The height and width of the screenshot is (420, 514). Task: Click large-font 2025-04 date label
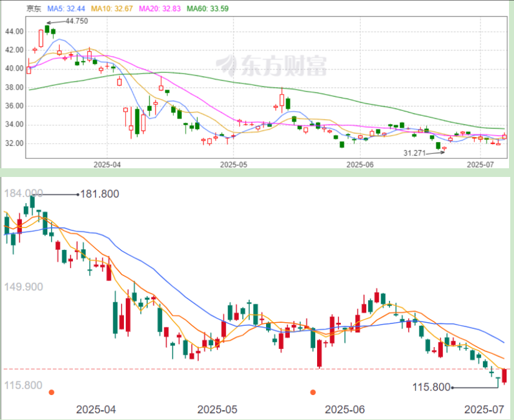point(96,409)
